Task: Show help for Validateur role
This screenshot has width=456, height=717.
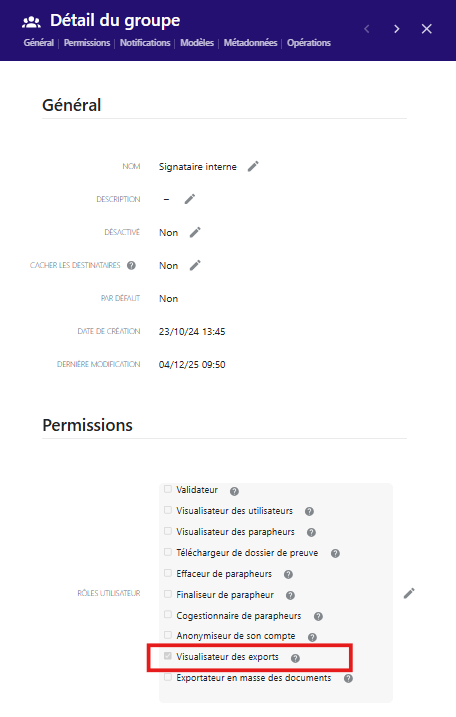Action: [x=234, y=491]
